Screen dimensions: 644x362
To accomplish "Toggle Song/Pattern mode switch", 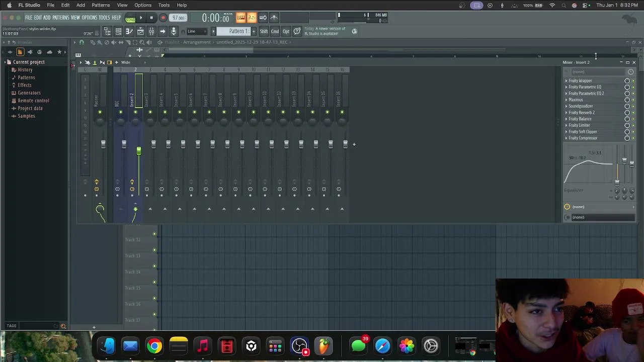I will click(x=130, y=19).
